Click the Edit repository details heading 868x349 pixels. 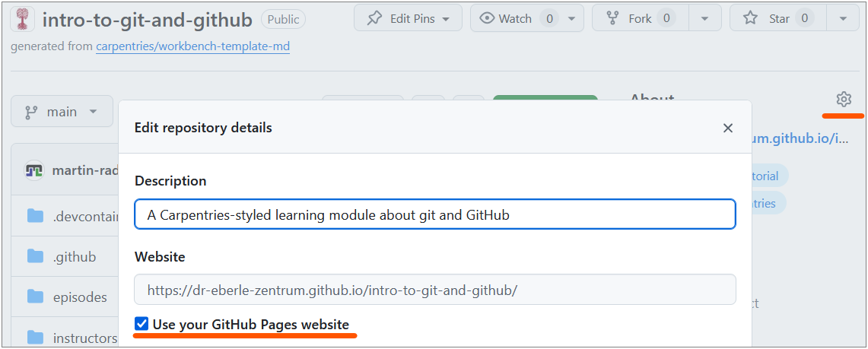click(x=203, y=128)
